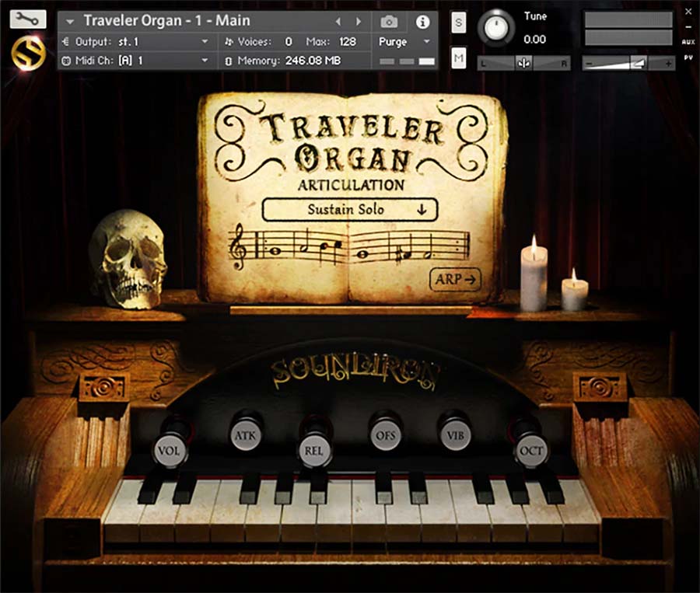Click the volume plus button
700x593 pixels.
(x=668, y=64)
